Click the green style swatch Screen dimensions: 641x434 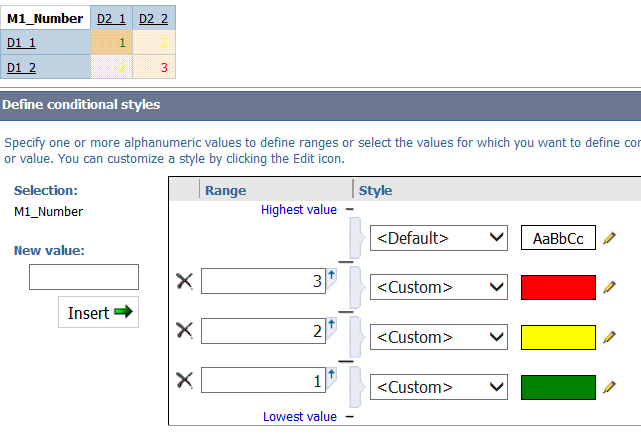[x=558, y=387]
